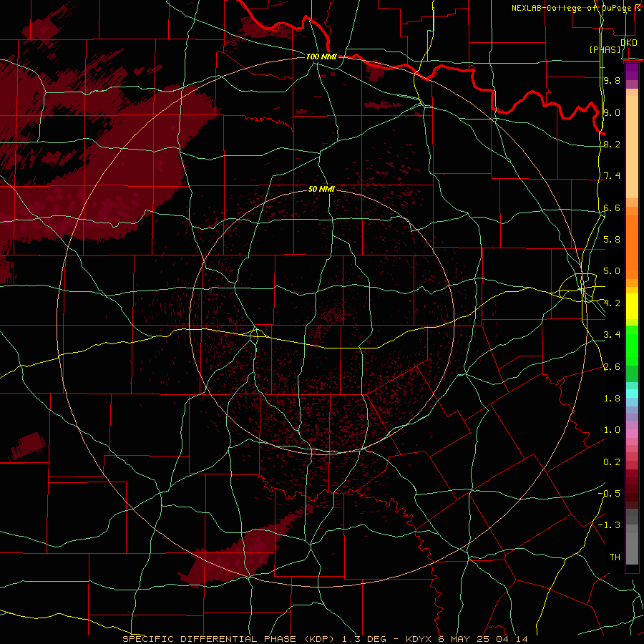Click the 1.0 scale value
This screenshot has height=644, width=644.
click(x=612, y=430)
